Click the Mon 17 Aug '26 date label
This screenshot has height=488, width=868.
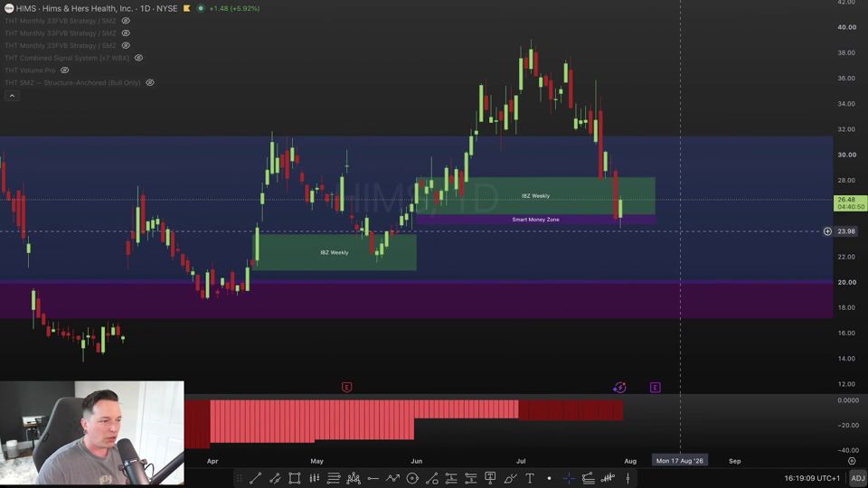pos(680,461)
